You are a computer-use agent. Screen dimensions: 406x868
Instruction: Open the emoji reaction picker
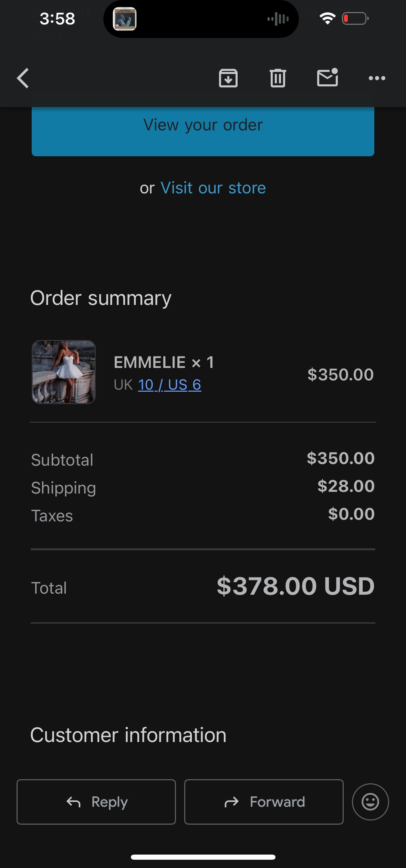370,802
